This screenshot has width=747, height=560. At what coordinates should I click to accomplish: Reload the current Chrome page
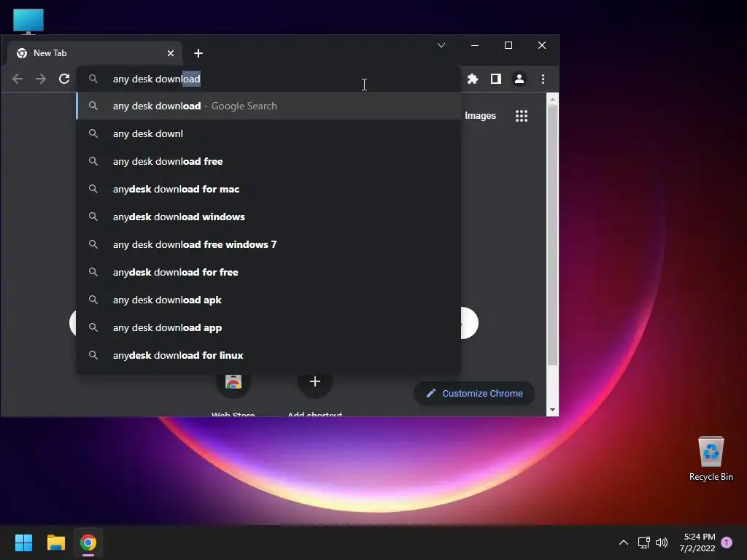(64, 79)
